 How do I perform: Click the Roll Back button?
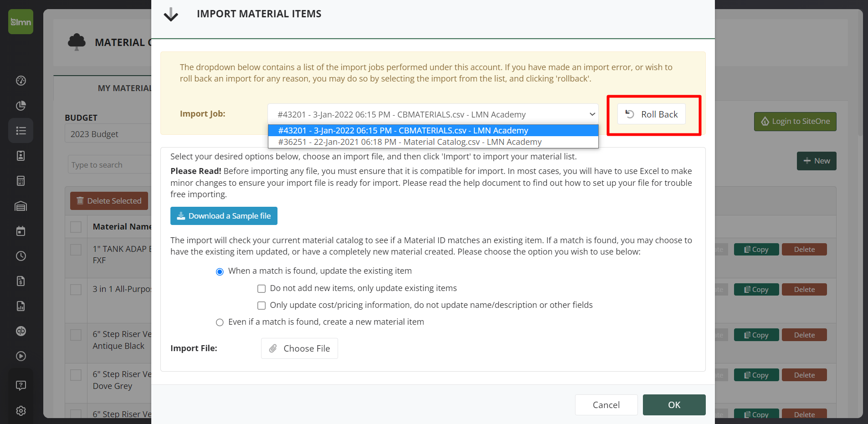pyautogui.click(x=652, y=114)
